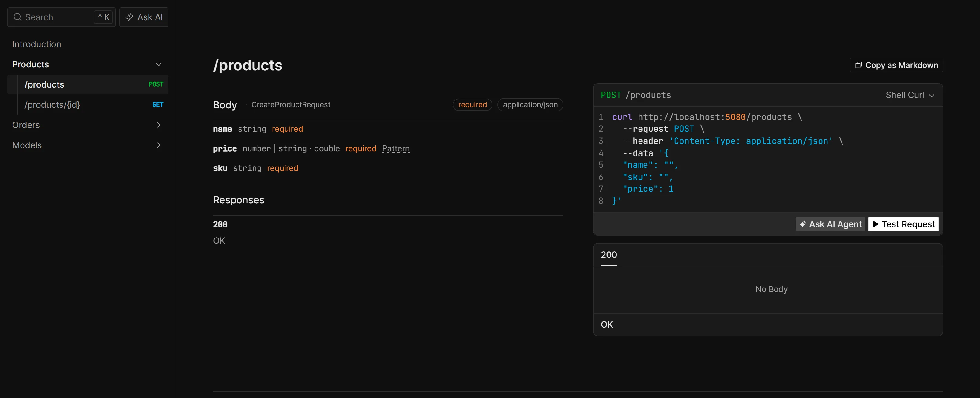
Task: Click the 200 status under Responses
Action: click(220, 224)
